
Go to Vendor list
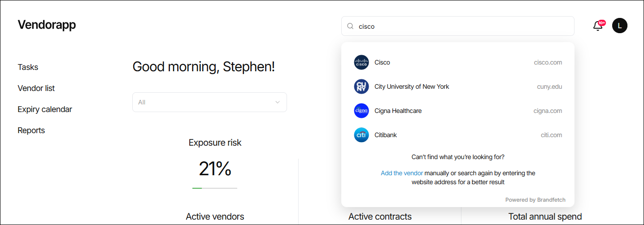[x=36, y=88]
